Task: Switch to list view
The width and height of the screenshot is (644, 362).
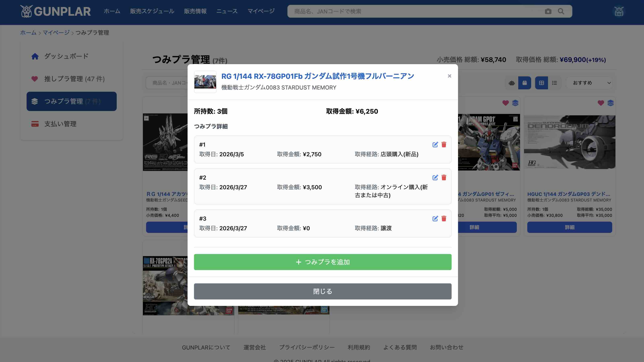Action: click(x=554, y=83)
